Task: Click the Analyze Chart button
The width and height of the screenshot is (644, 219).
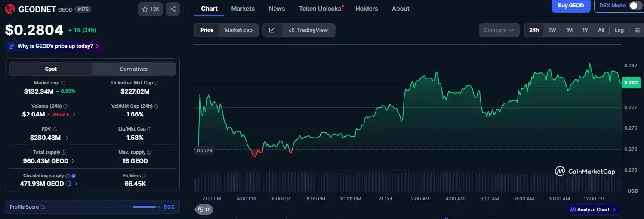Action: (593, 210)
